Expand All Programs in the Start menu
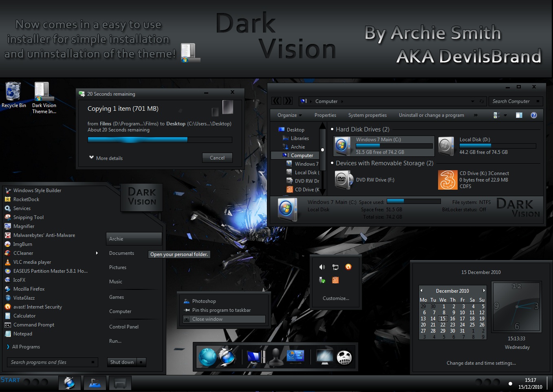Screen dimensions: 553x392 [x=23, y=347]
